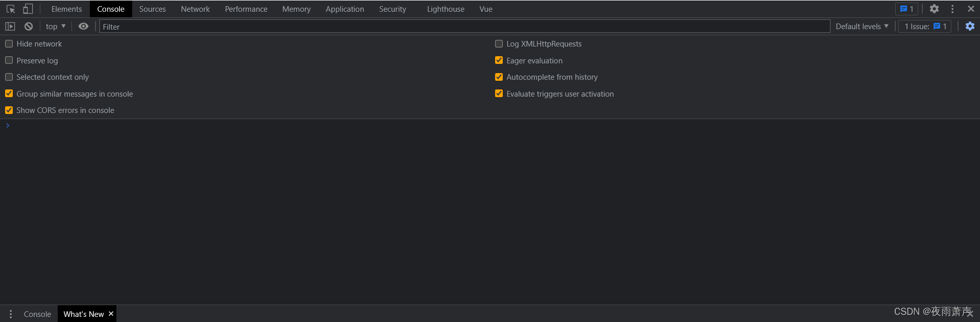Toggle the blue console settings gear

tap(970, 27)
